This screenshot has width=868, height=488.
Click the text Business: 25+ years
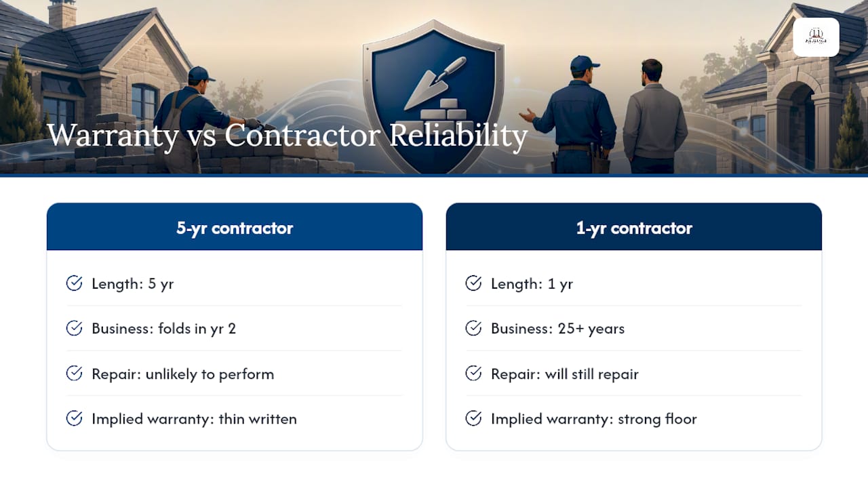557,329
